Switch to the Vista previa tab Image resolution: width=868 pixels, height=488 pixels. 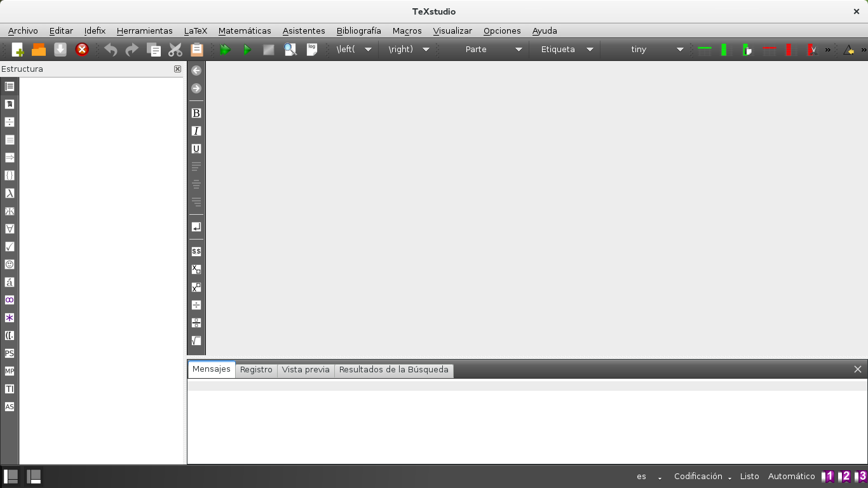(306, 370)
